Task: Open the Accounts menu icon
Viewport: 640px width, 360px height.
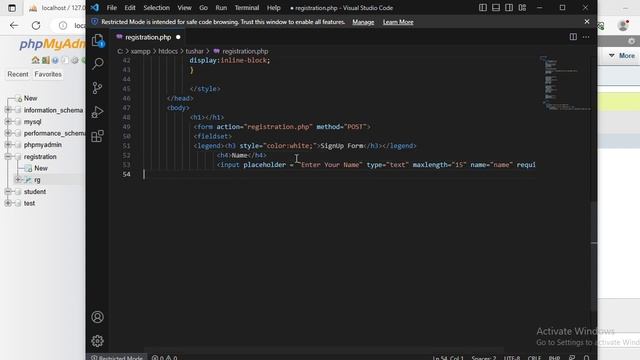Action: (97, 317)
